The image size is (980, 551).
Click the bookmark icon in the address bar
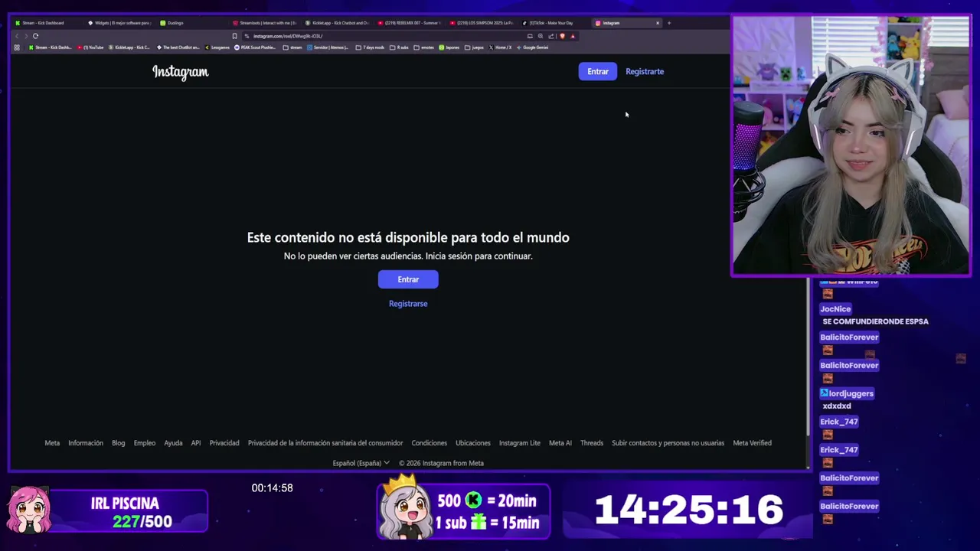[x=234, y=36]
